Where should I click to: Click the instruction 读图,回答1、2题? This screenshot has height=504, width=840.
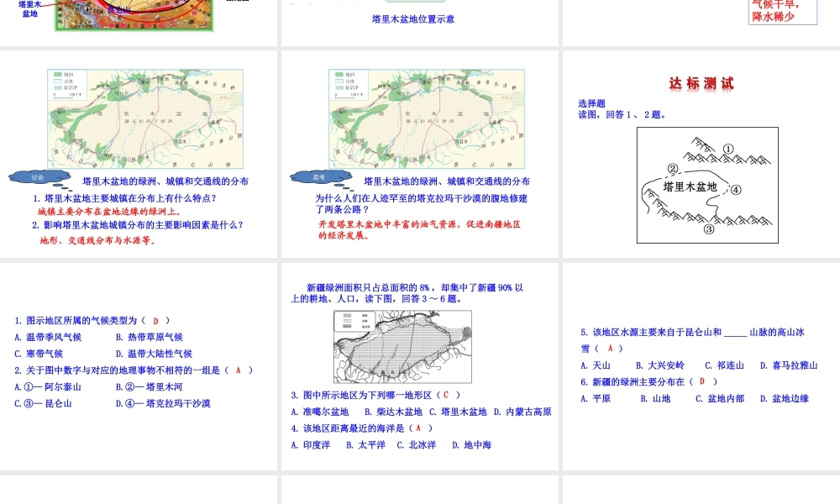coord(622,114)
